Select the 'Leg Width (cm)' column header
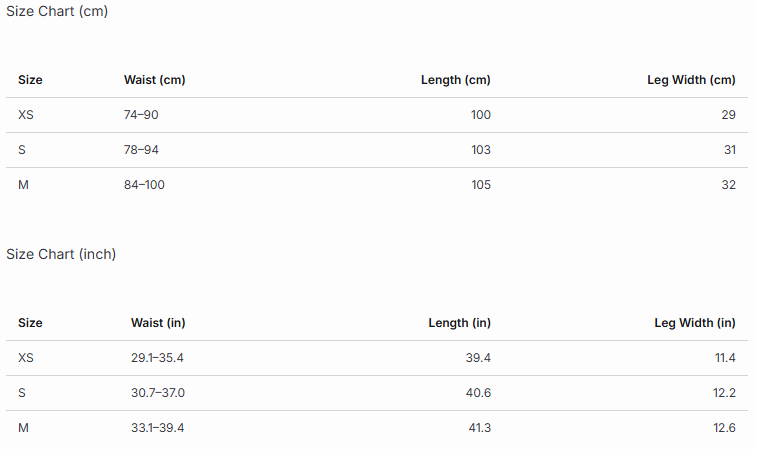 tap(691, 80)
